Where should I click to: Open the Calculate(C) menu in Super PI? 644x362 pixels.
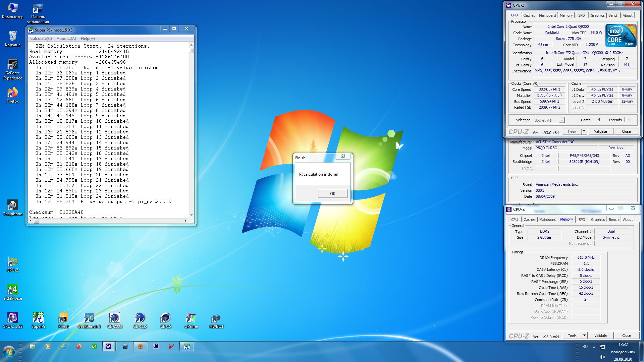coord(41,39)
